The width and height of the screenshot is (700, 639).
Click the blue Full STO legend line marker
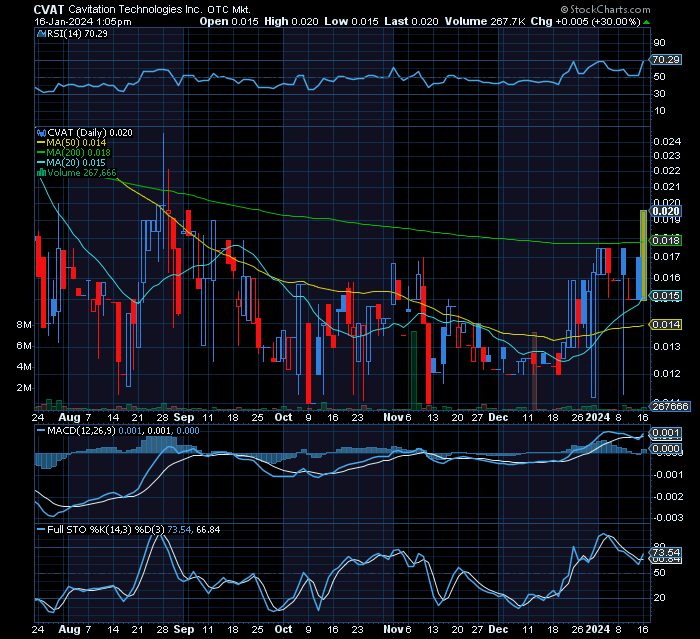[41, 530]
